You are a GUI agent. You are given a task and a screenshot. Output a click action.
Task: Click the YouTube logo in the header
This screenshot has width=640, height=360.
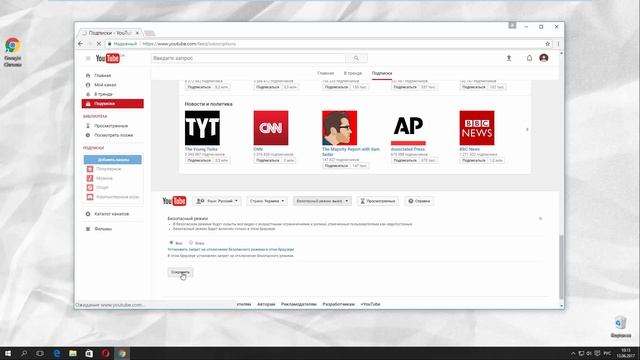click(x=108, y=58)
